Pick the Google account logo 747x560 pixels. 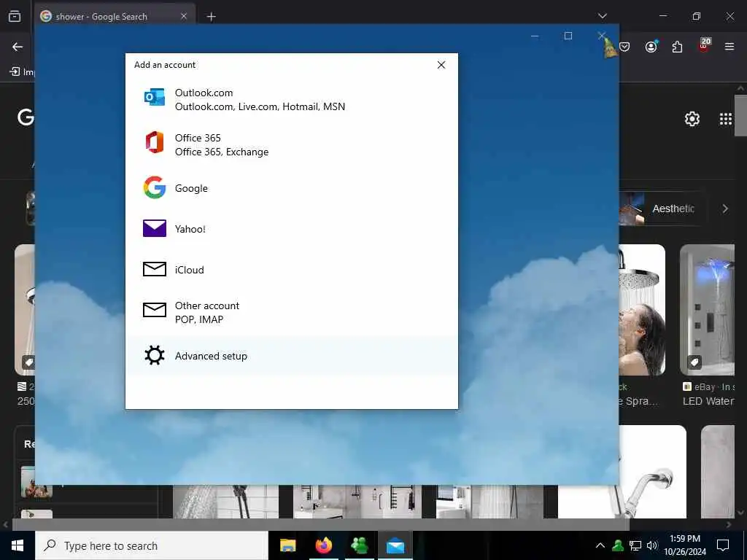pyautogui.click(x=155, y=187)
